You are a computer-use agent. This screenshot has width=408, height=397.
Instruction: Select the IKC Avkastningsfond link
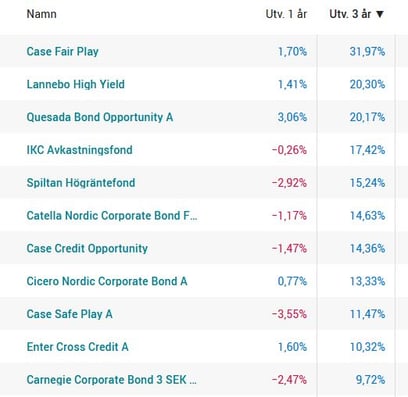pyautogui.click(x=79, y=150)
